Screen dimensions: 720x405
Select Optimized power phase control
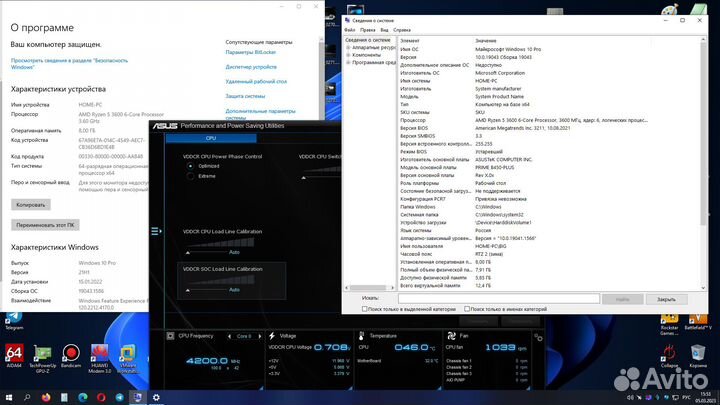coord(190,166)
